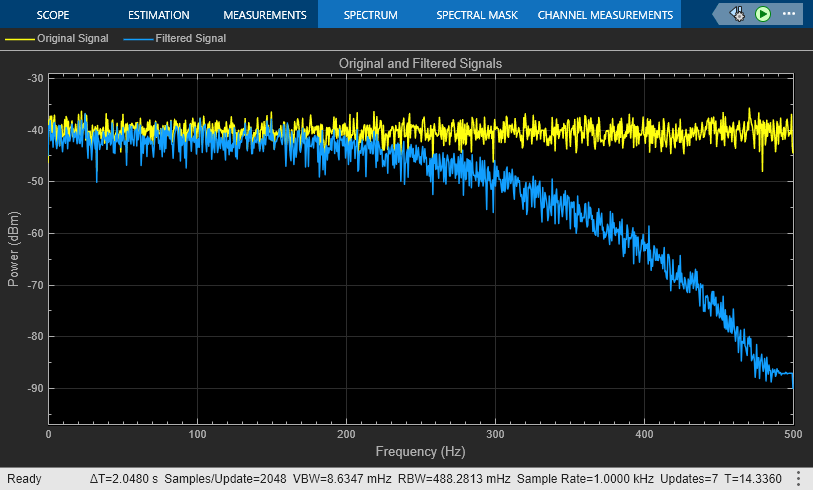813x490 pixels.
Task: Click the Ready status indicator
Action: pos(24,479)
